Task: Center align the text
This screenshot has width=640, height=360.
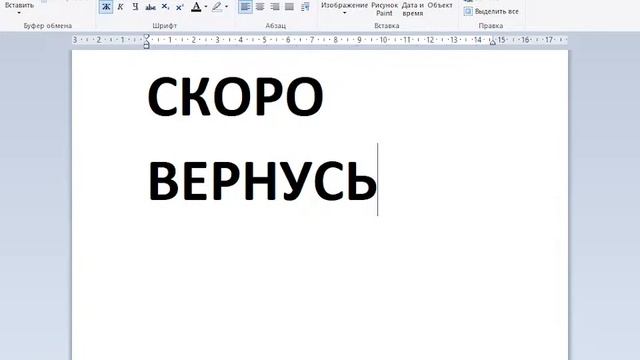Action: tap(260, 7)
